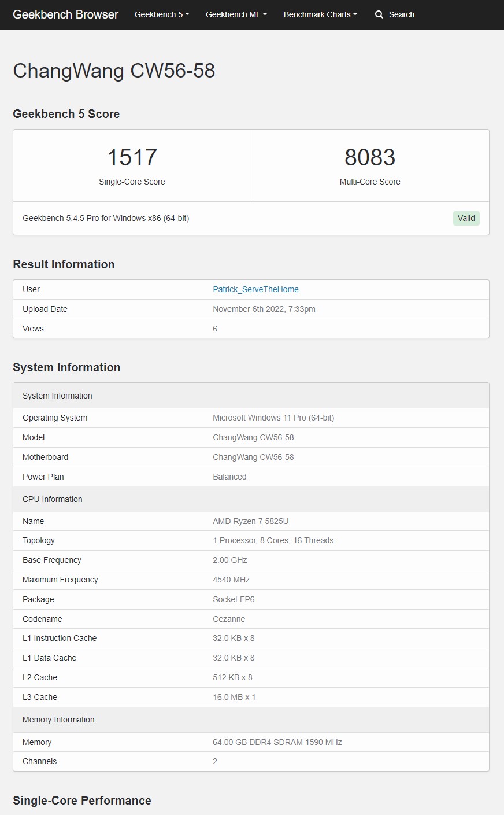Go to Geekbench Browser home
The width and height of the screenshot is (504, 815).
(x=65, y=14)
